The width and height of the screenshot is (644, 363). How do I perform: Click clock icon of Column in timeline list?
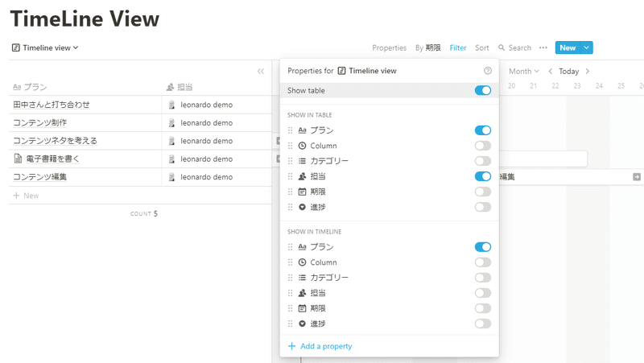click(303, 262)
